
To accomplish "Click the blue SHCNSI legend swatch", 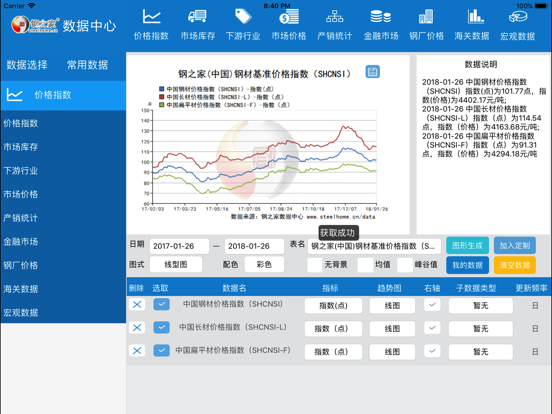I will point(162,89).
